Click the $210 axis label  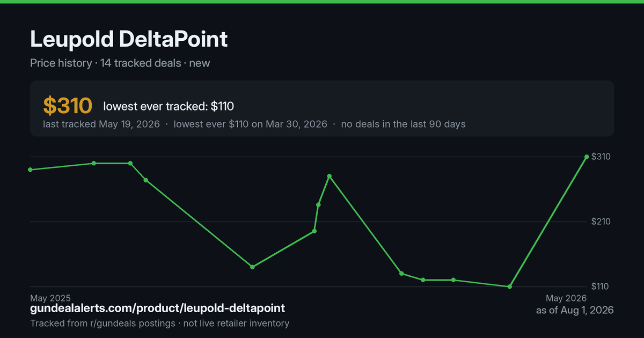601,222
